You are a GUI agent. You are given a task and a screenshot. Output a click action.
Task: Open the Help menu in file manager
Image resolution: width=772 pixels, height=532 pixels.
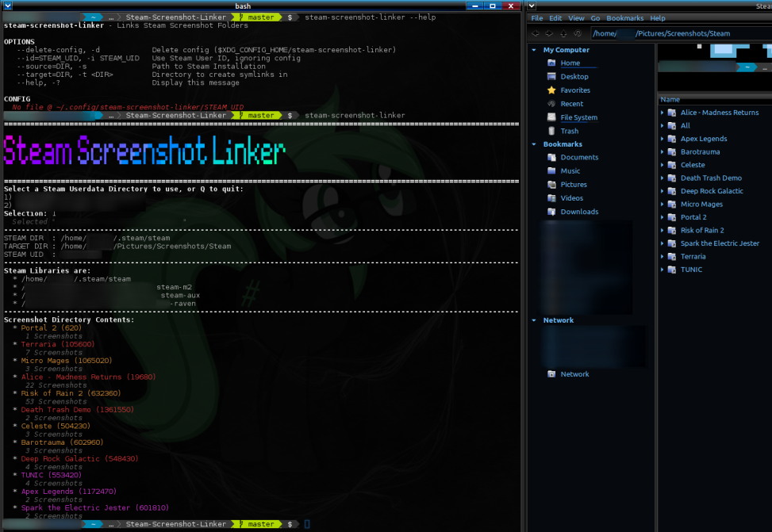click(657, 18)
